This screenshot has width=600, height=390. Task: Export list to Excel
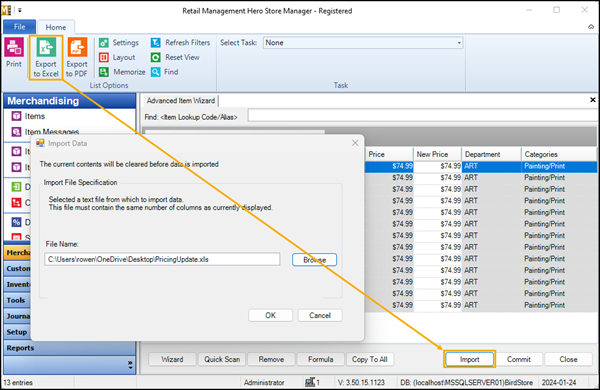[46, 57]
